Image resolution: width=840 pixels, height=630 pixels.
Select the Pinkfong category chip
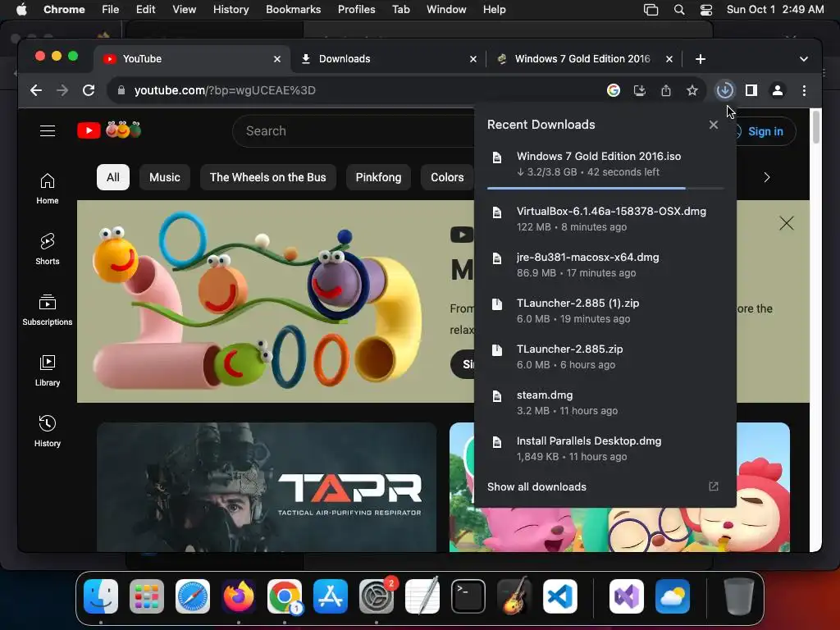[x=378, y=177]
